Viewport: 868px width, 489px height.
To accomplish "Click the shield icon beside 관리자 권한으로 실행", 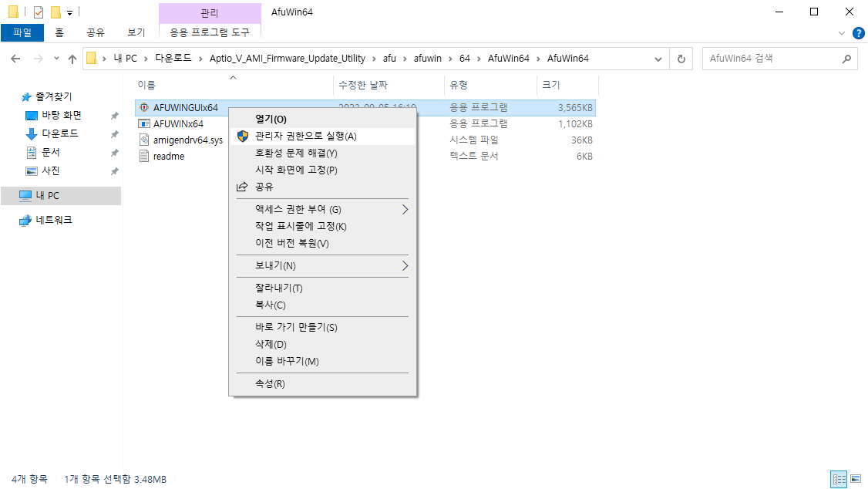I will pos(243,137).
